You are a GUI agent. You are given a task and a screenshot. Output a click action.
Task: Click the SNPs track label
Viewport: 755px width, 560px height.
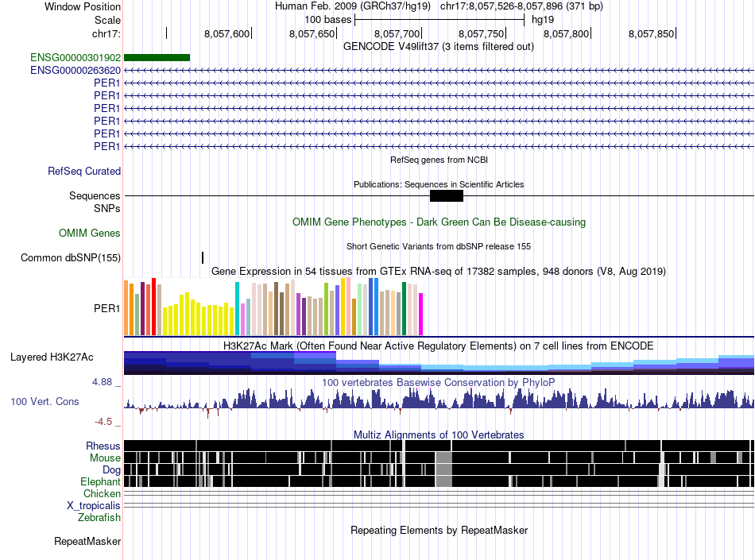pyautogui.click(x=107, y=208)
